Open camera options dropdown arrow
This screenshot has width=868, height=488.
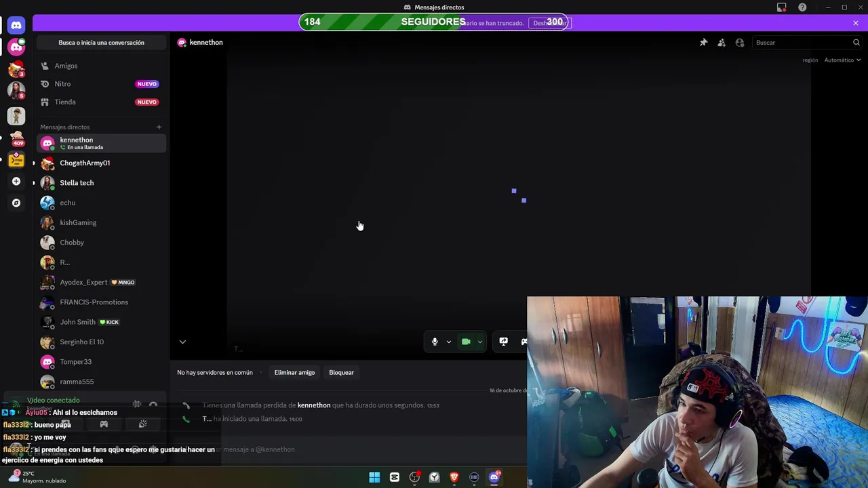[480, 342]
